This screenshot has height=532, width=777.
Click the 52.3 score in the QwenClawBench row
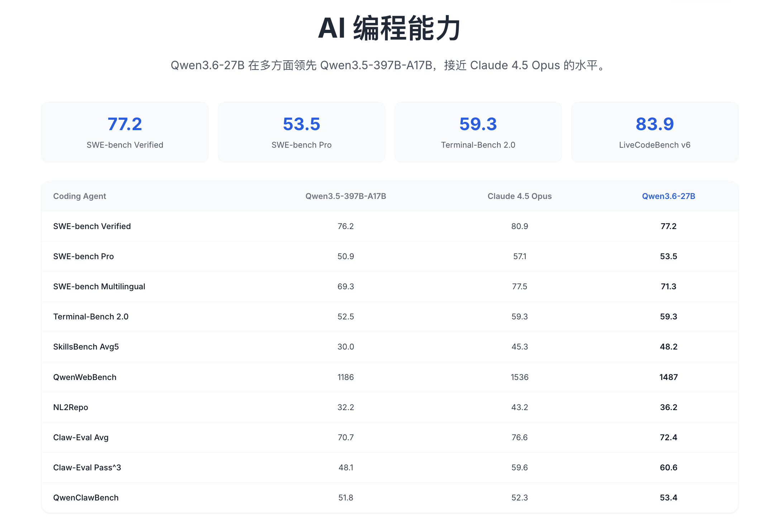[520, 498]
